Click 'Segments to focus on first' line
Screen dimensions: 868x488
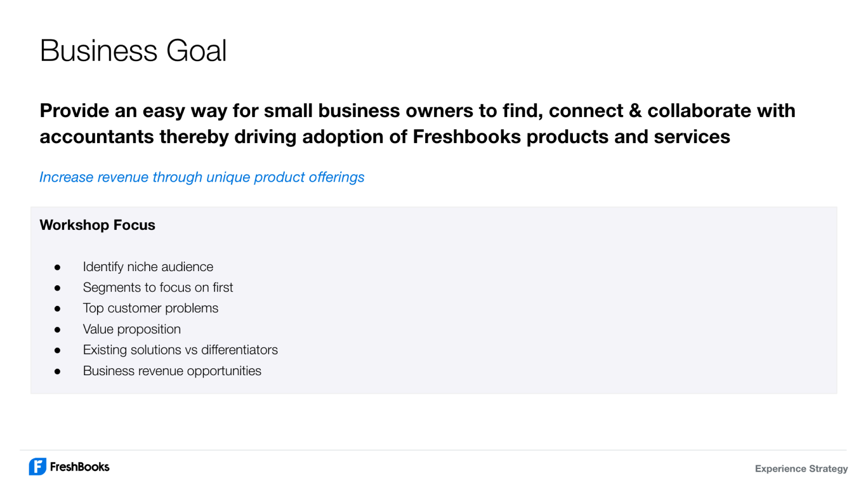158,287
